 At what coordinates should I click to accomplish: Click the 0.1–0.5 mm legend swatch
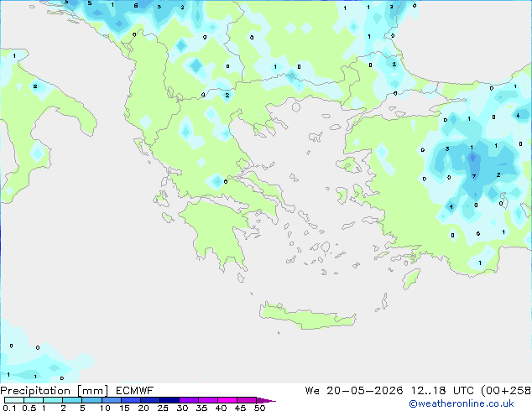click(x=14, y=400)
